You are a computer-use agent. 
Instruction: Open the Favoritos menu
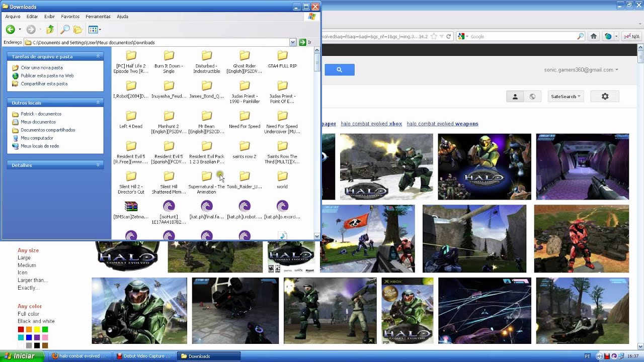pos(70,17)
